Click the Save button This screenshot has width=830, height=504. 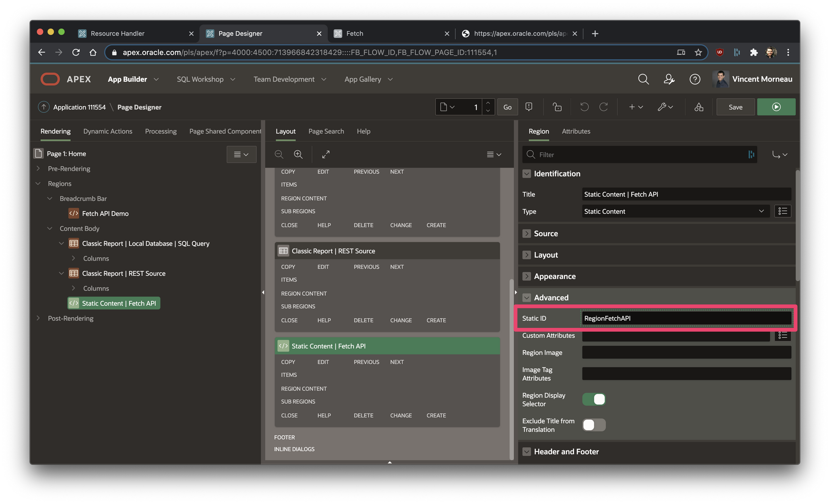[735, 107]
